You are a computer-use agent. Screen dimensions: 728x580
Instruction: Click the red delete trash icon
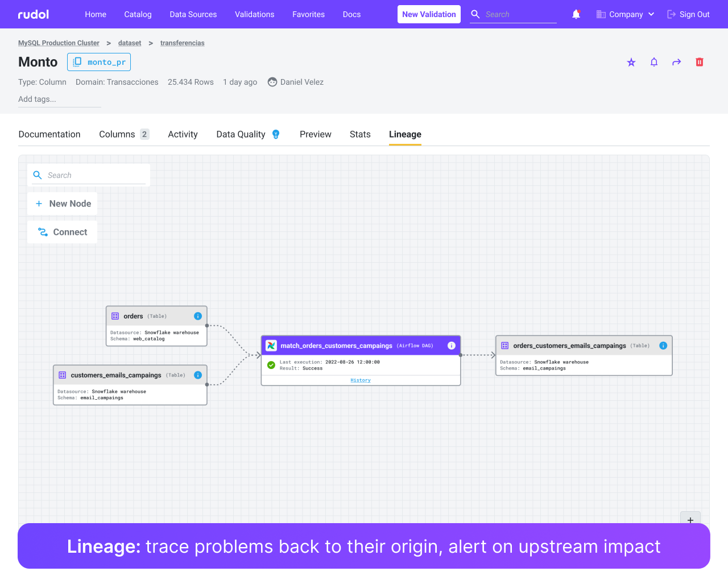tap(699, 62)
